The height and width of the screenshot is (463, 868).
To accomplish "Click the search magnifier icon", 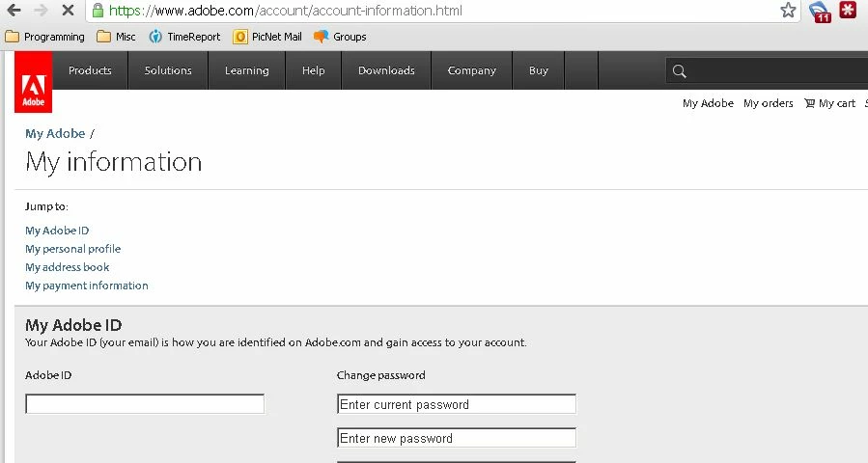I will pyautogui.click(x=679, y=70).
